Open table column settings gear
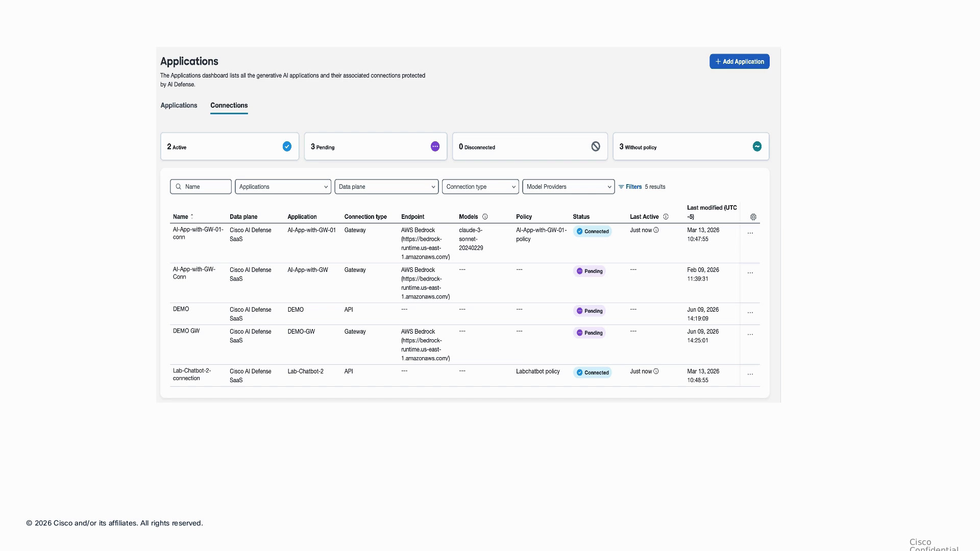The width and height of the screenshot is (980, 551). coord(753,217)
